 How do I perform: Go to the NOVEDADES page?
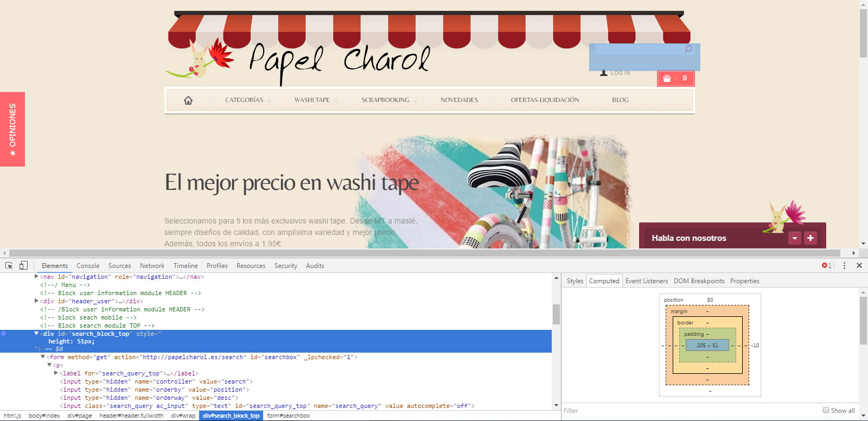click(x=459, y=100)
